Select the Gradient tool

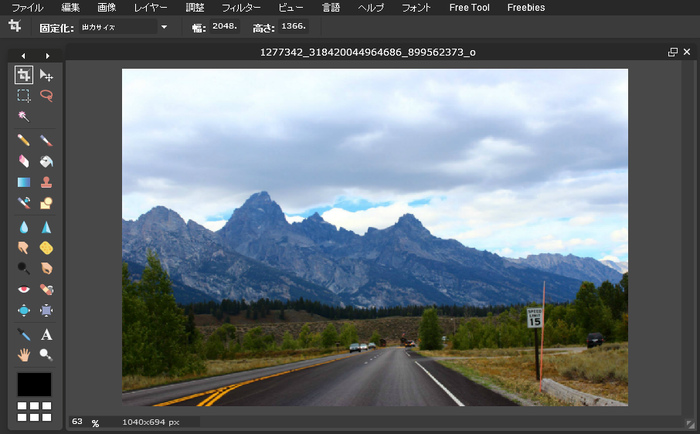click(24, 182)
